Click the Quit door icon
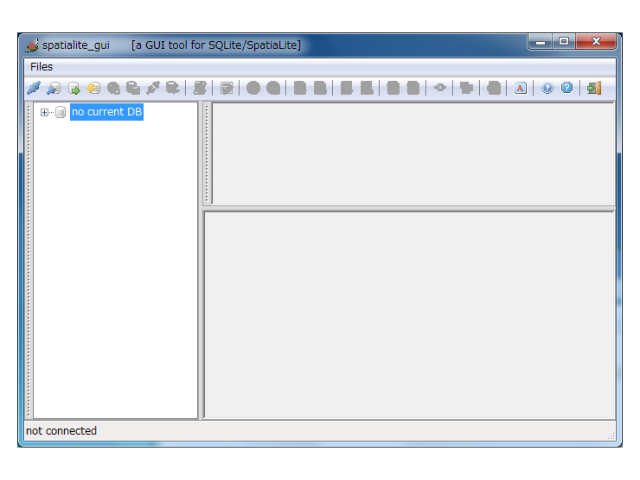 (x=594, y=88)
